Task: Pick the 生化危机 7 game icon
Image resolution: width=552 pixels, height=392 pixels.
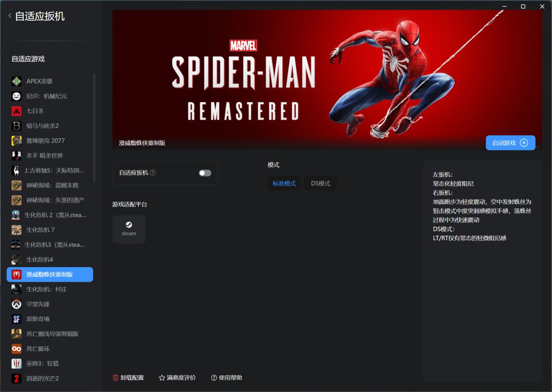Action: pos(16,230)
